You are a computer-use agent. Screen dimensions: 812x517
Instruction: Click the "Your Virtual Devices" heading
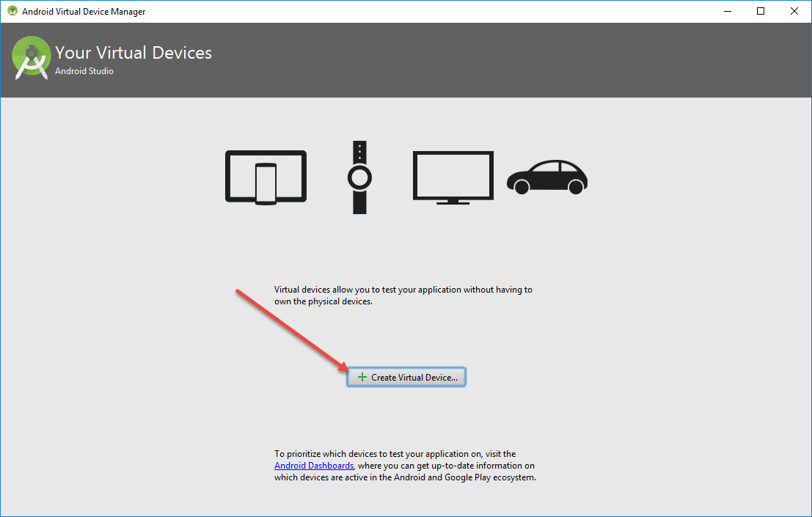point(133,53)
